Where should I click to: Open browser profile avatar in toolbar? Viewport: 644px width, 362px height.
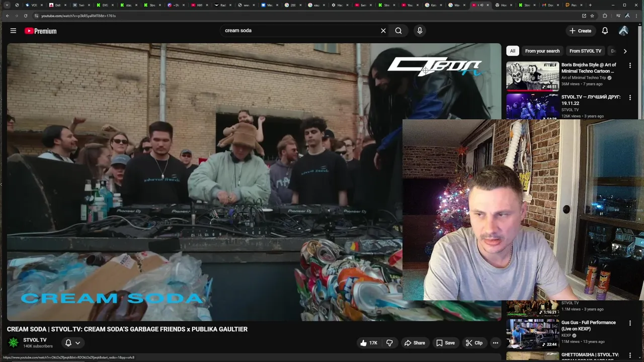click(627, 16)
